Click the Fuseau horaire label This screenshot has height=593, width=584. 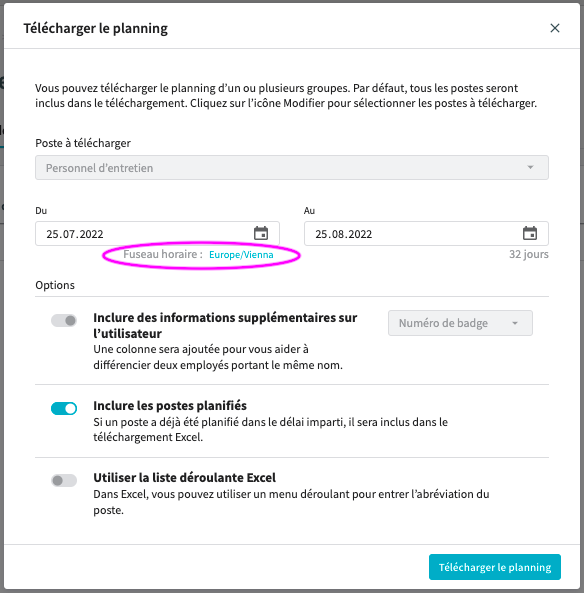[163, 254]
